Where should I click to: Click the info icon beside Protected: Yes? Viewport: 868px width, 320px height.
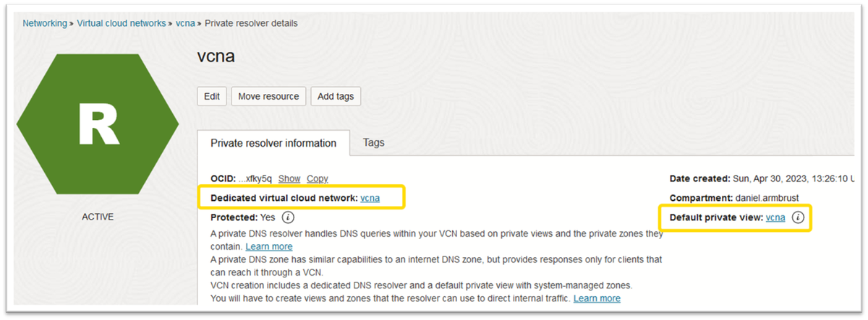288,217
